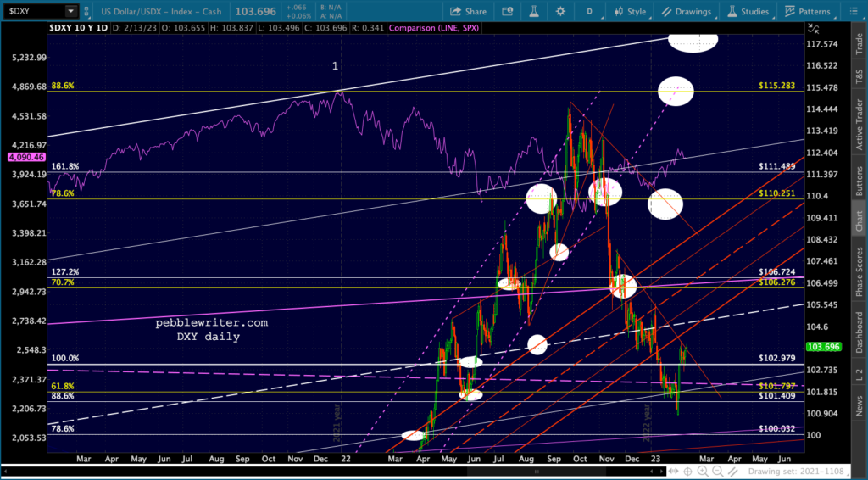Click the expand time axis arrows icon
Screen dimensions: 868x480
[x=674, y=472]
